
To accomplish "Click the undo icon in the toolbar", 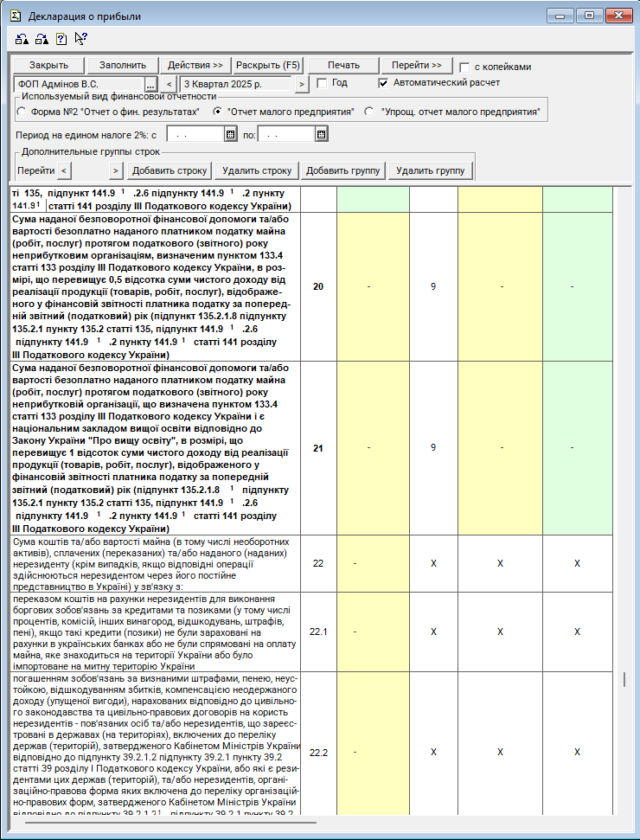I will pos(22,38).
